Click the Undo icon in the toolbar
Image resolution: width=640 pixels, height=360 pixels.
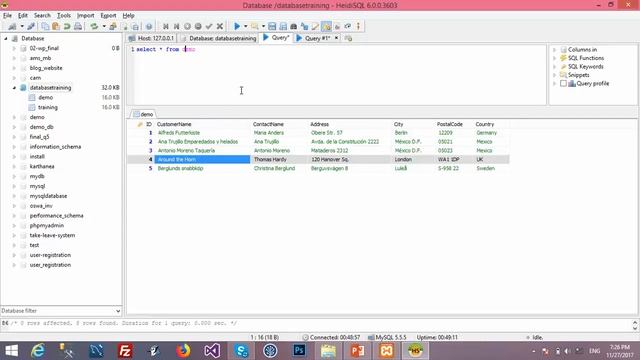pos(67,26)
